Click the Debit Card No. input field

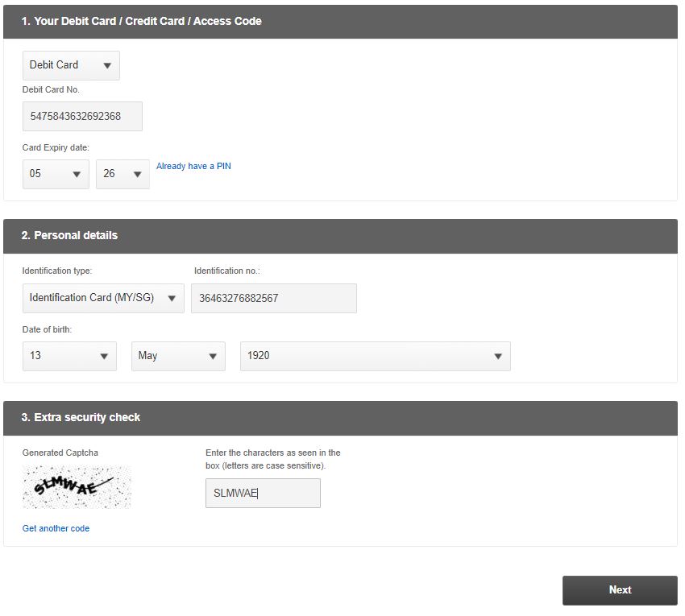[x=82, y=116]
